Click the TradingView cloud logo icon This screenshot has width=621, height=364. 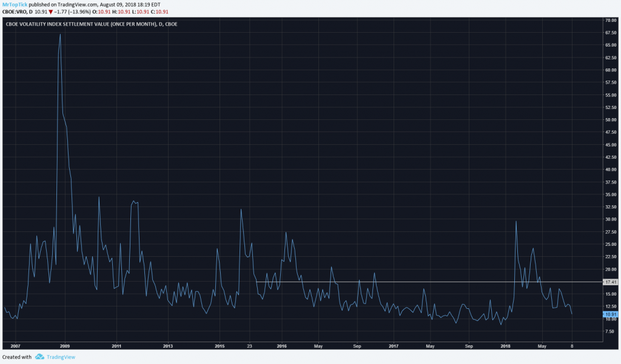pyautogui.click(x=40, y=357)
